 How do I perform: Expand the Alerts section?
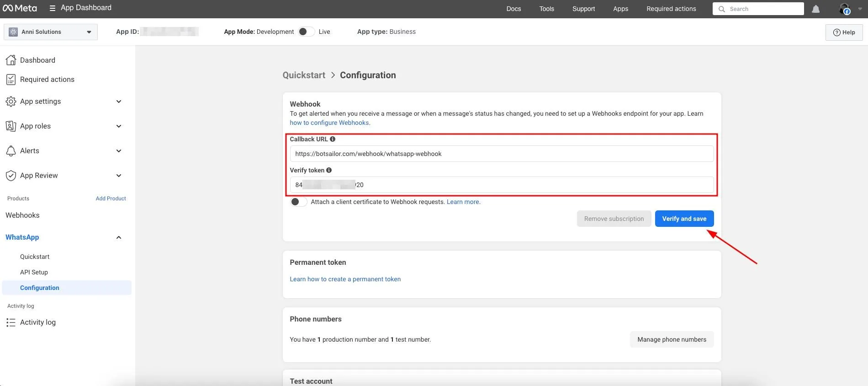pos(119,151)
